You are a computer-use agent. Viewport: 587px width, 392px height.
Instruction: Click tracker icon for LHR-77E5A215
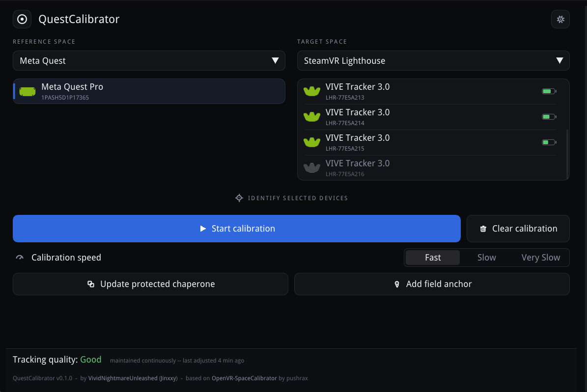click(x=312, y=142)
